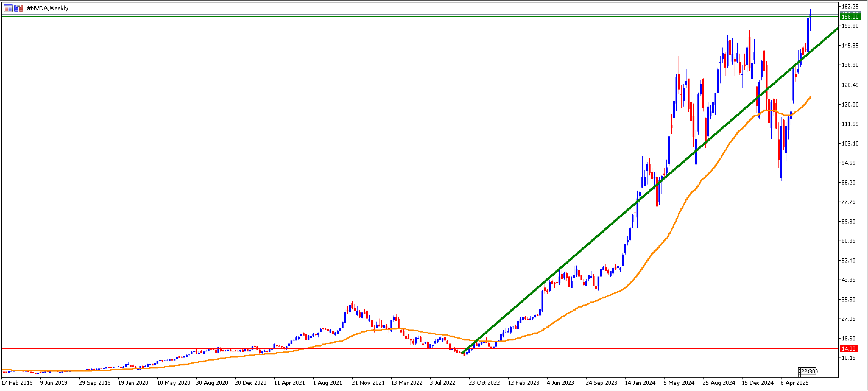Image resolution: width=868 pixels, height=391 pixels.
Task: Click the 9 Jun 2019 date label
Action: (54, 383)
